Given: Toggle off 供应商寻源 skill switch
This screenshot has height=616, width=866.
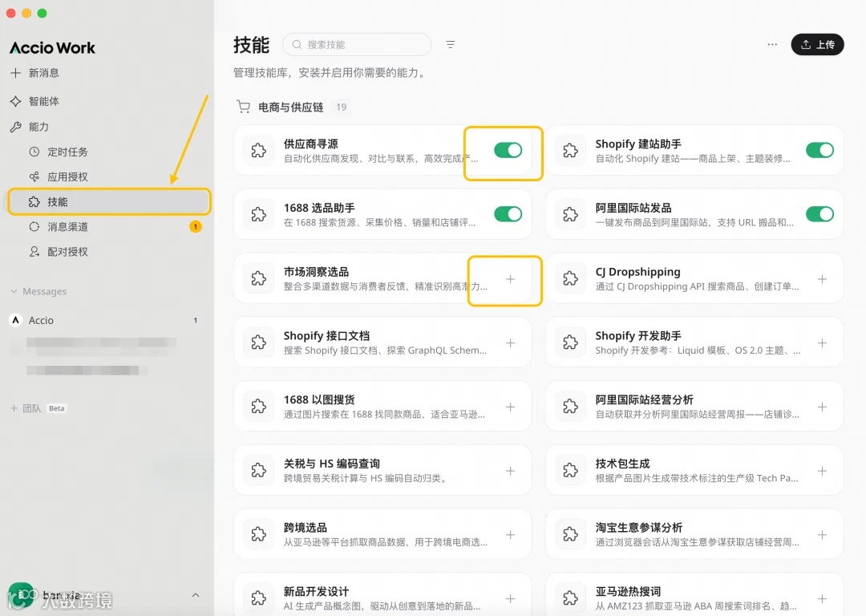Looking at the screenshot, I should pos(508,150).
